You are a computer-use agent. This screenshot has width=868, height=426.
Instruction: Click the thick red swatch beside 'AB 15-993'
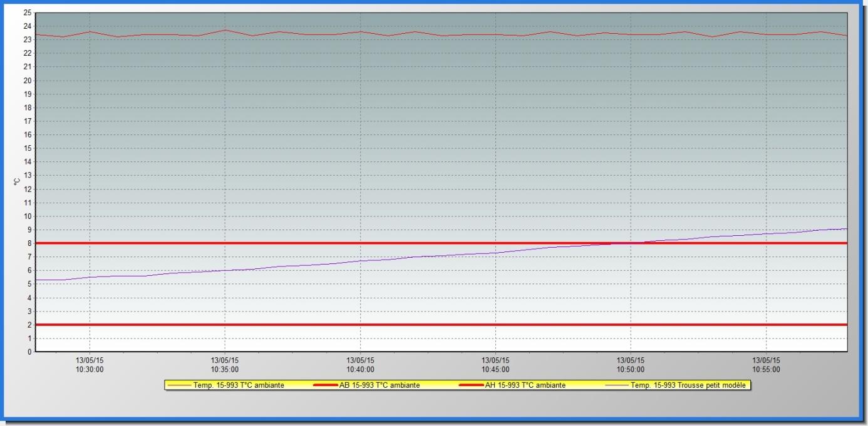point(325,385)
